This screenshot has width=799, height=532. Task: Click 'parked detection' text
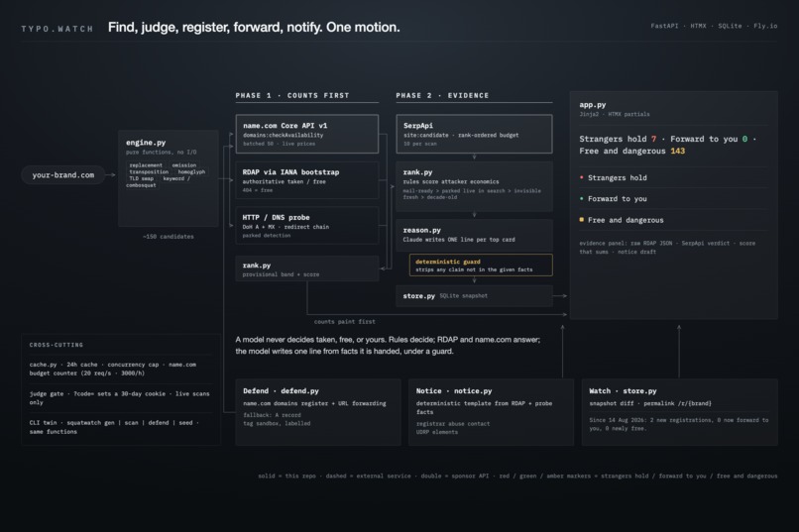point(267,236)
